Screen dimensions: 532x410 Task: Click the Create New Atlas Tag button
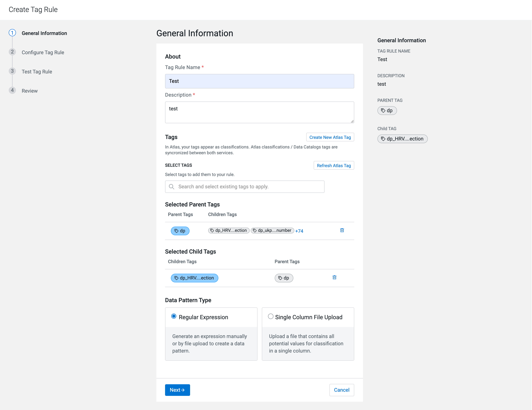coord(330,137)
